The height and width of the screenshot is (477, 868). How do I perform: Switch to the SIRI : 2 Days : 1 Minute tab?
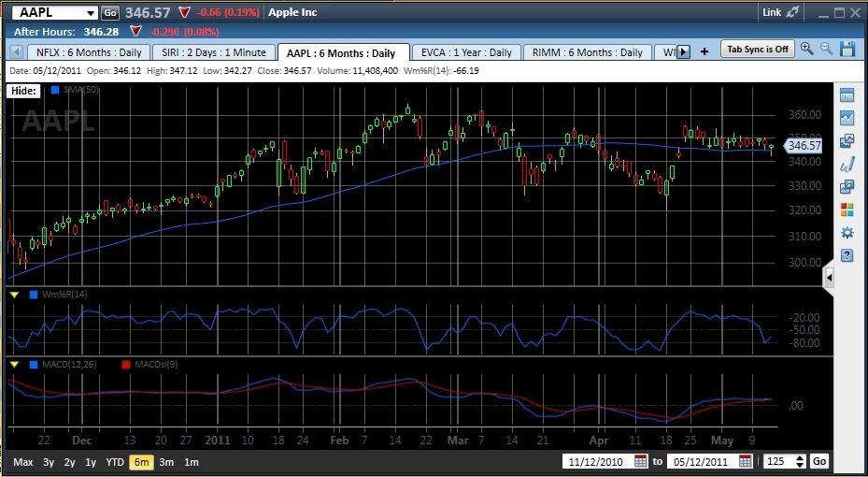coord(214,52)
